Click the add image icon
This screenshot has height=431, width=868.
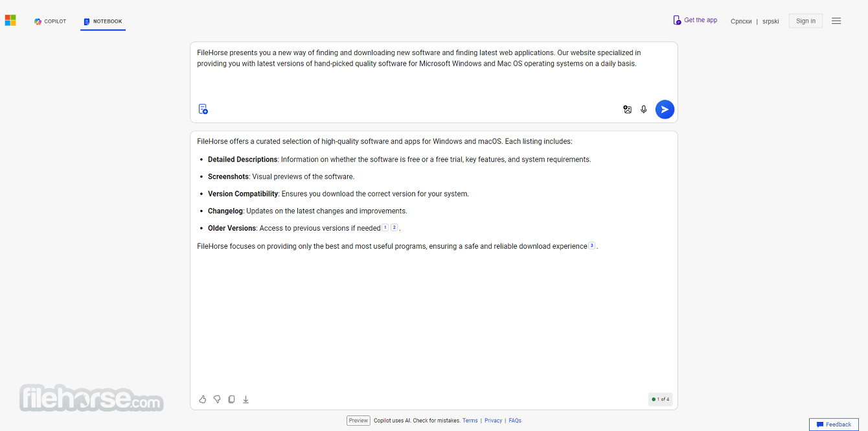(627, 110)
